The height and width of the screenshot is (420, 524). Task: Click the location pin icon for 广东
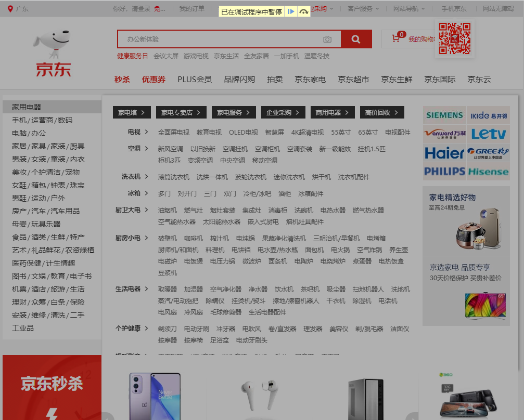10,9
